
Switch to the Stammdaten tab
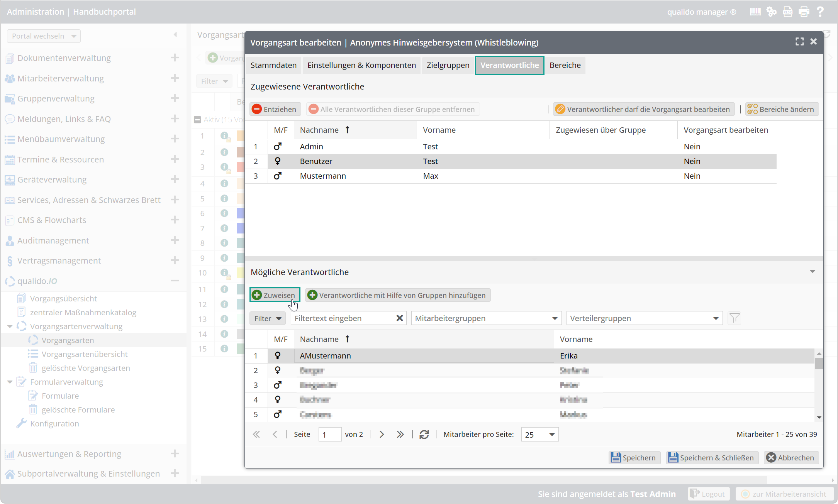coord(273,65)
